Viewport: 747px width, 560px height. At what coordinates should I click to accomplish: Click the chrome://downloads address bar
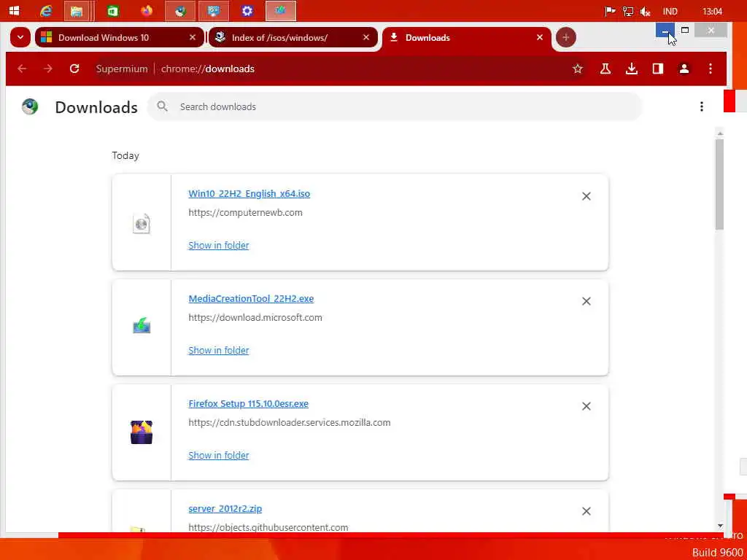pyautogui.click(x=333, y=69)
